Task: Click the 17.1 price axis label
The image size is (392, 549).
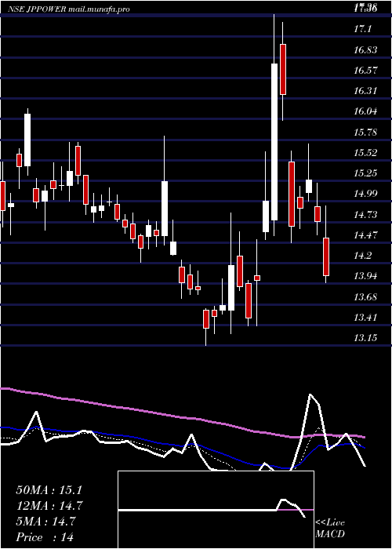Action: click(362, 29)
